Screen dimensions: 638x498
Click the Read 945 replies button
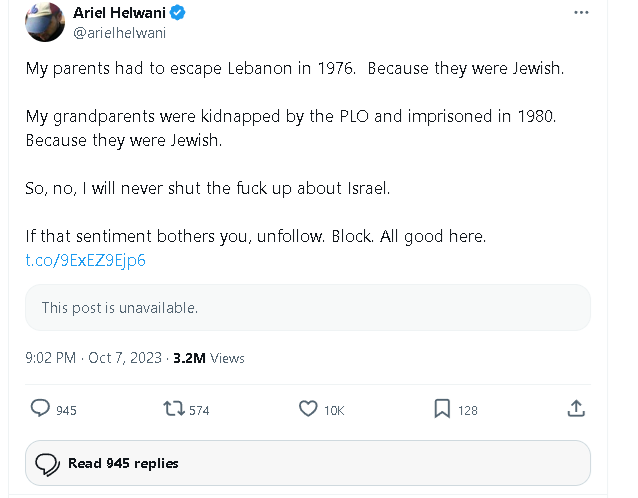click(x=308, y=463)
